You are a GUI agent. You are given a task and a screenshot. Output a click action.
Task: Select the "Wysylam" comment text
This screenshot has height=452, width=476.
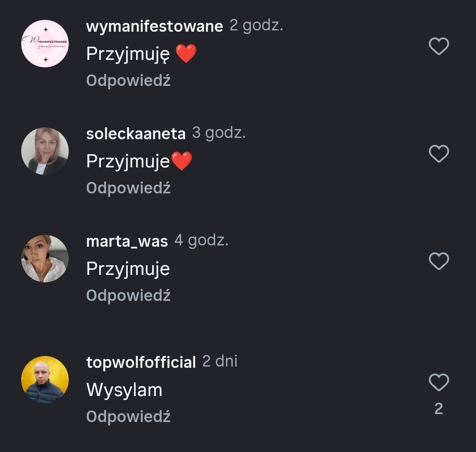[124, 390]
